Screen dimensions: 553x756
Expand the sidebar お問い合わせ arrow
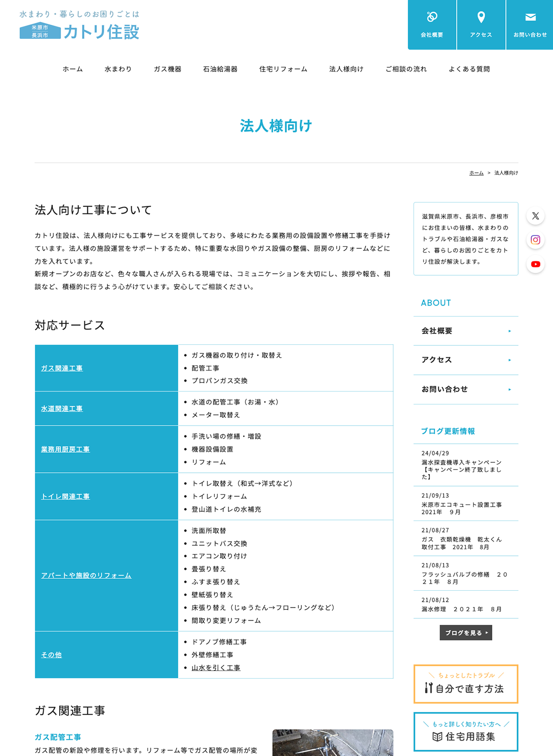510,390
